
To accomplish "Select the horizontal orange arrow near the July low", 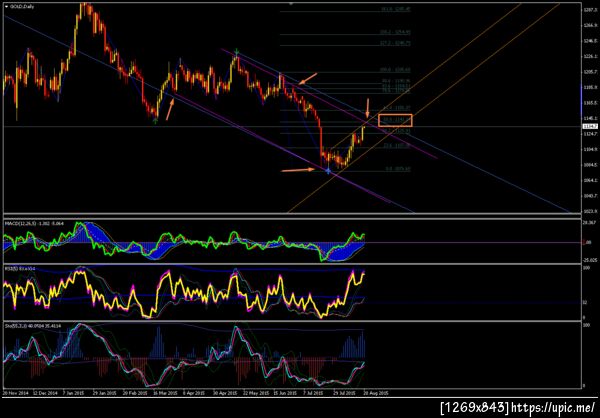I will (299, 170).
